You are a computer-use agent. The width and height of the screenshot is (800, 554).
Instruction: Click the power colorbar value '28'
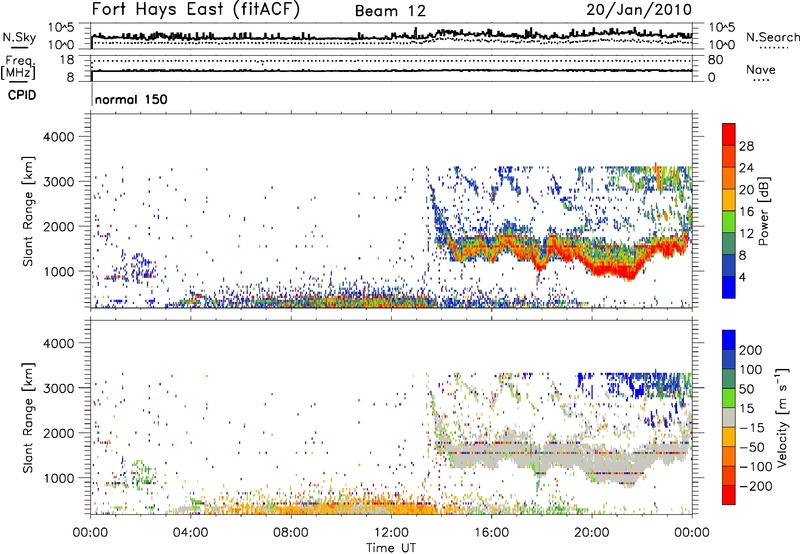746,146
